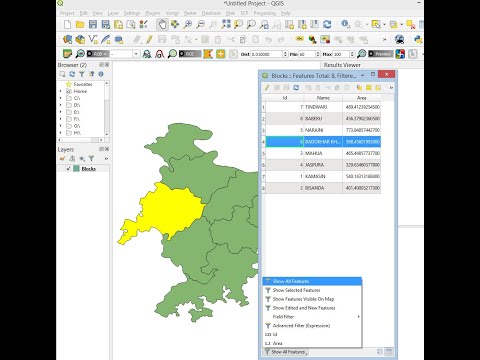The image size is (480, 360).
Task: Toggle visibility checkbox of Blocks layer
Action: (x=68, y=169)
